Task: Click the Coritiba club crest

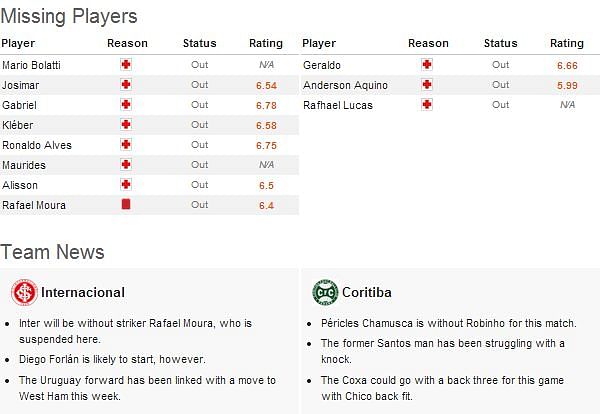Action: (325, 292)
